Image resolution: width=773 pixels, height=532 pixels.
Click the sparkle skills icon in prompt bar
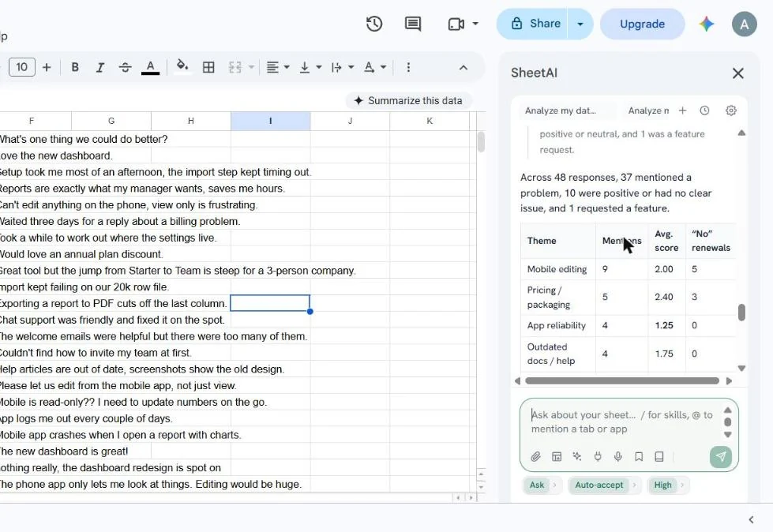[577, 457]
